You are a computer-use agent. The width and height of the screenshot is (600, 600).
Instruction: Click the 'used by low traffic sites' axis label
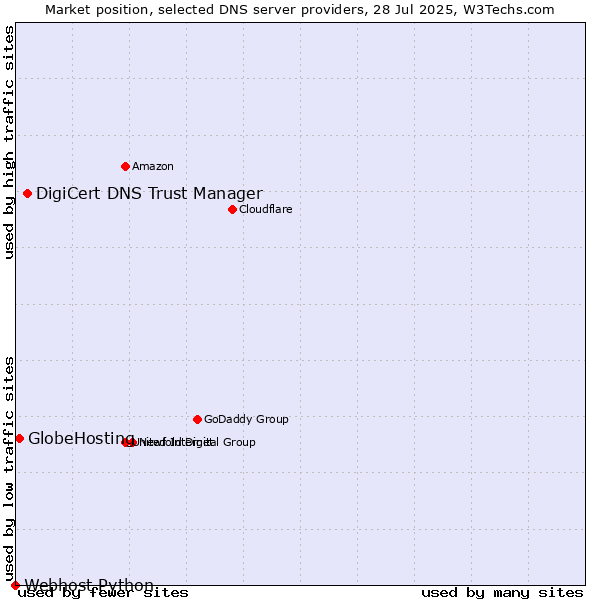9,470
